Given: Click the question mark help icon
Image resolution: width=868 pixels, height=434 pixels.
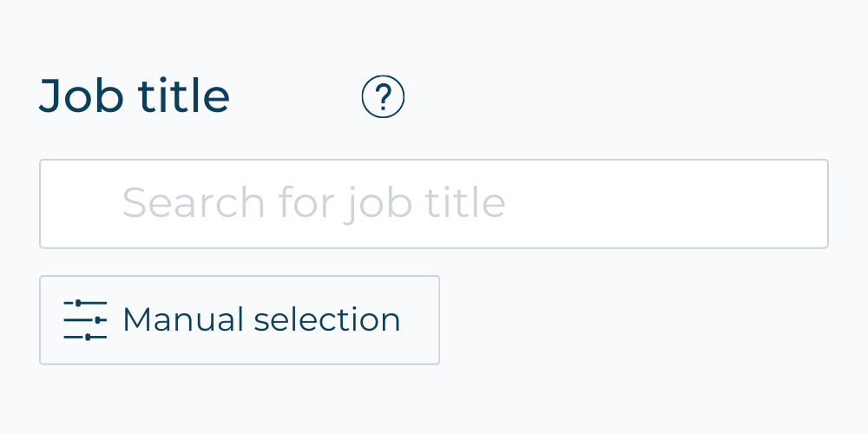Looking at the screenshot, I should point(383,97).
